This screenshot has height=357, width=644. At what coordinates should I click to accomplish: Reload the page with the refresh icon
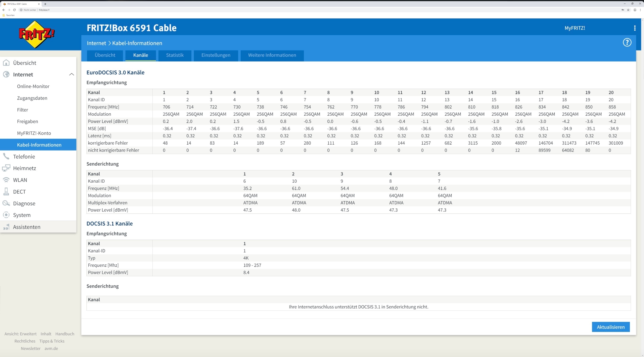pos(15,10)
